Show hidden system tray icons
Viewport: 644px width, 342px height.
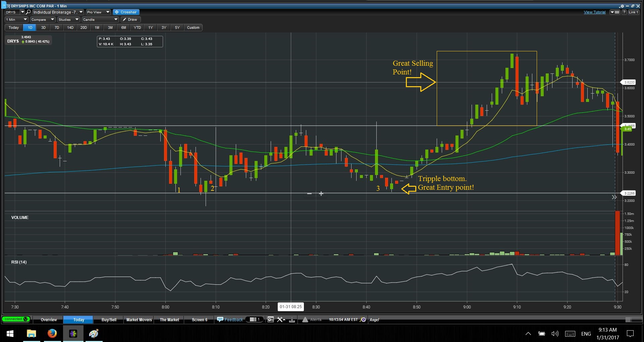click(528, 334)
